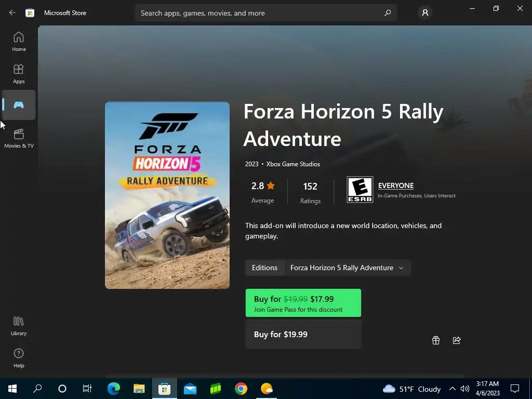532x399 pixels.
Task: Go back using the back arrow
Action: (12, 12)
